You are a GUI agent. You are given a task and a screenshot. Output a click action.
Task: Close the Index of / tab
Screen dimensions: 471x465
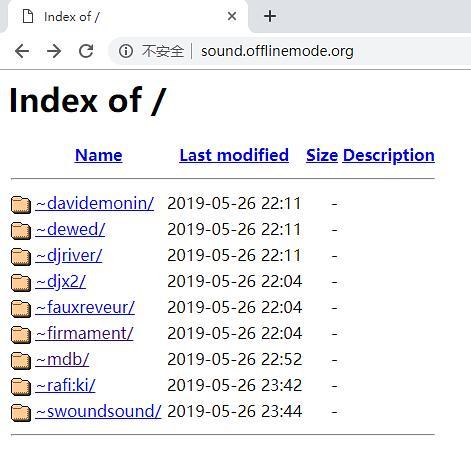coord(232,16)
